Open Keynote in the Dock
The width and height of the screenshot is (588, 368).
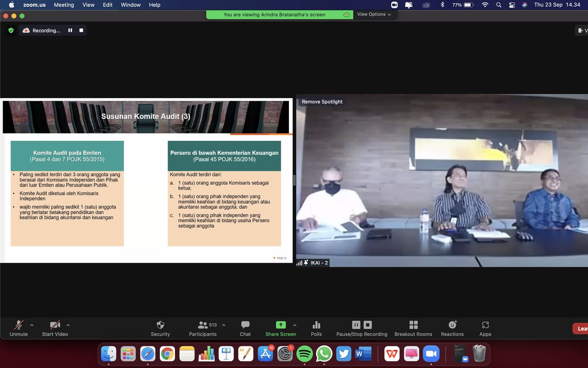pyautogui.click(x=226, y=353)
